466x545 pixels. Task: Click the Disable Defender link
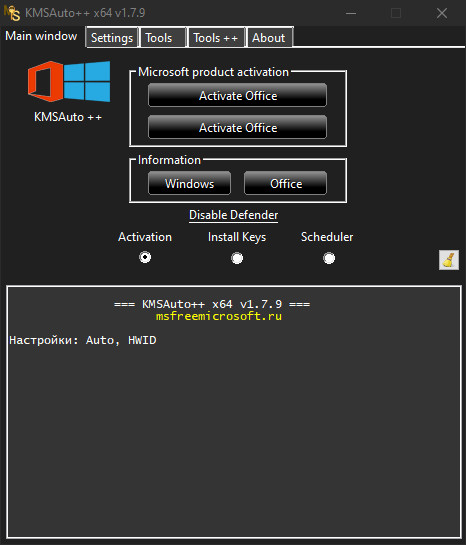[234, 215]
